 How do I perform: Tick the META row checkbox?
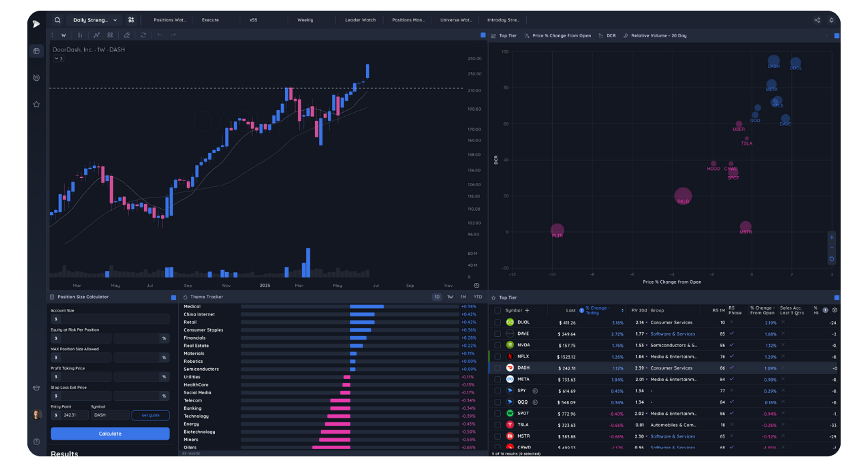[497, 379]
